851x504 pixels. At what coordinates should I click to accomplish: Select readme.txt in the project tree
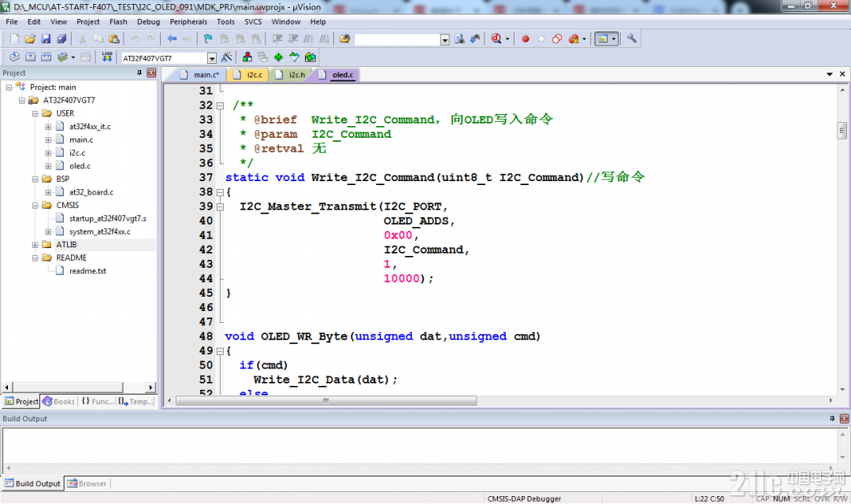pos(87,271)
